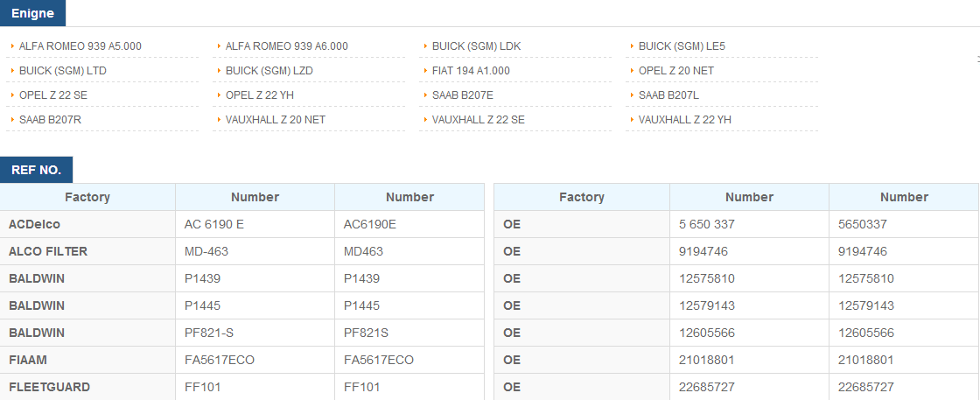Select SAAB B207E engine link
This screenshot has width=980, height=400.
tap(463, 95)
